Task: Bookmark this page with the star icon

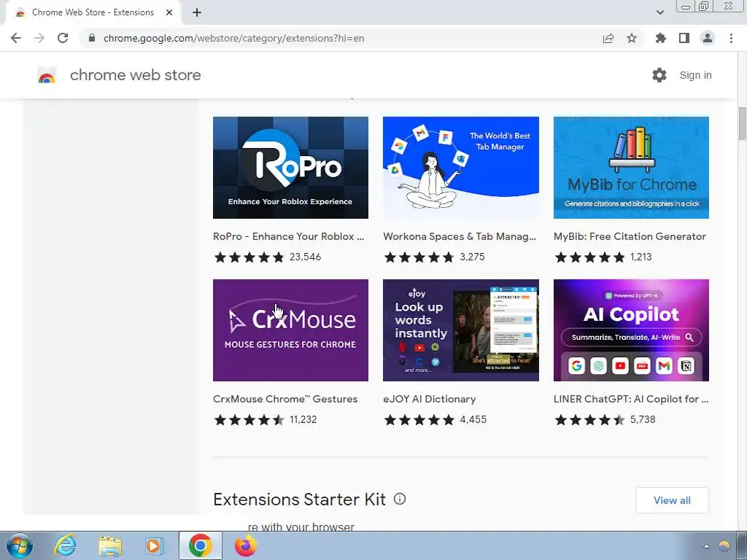Action: coord(632,38)
